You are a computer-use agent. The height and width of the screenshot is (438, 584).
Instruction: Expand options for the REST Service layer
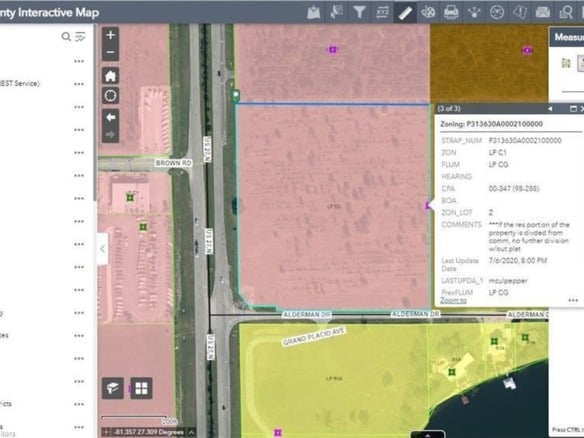tap(79, 84)
